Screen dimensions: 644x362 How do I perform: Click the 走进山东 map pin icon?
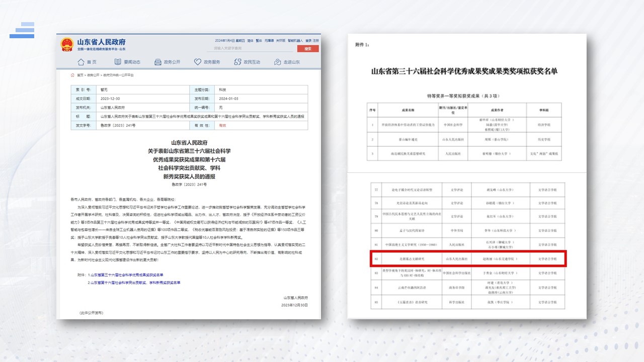point(277,62)
